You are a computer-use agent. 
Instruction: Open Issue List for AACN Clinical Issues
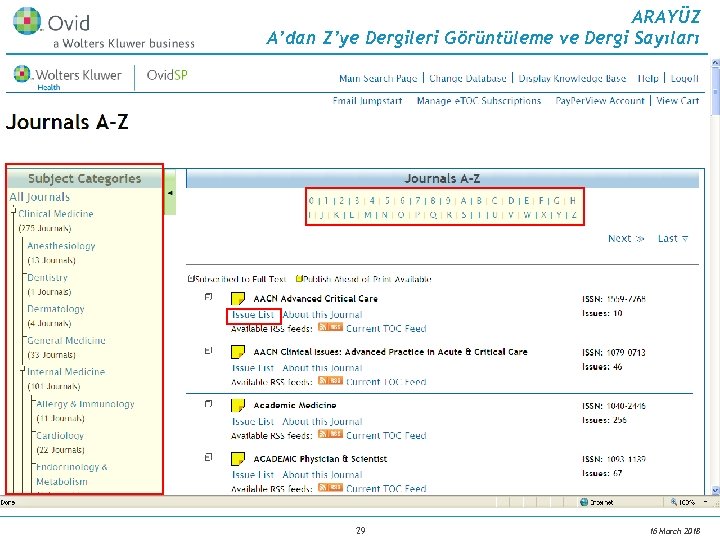tap(253, 368)
